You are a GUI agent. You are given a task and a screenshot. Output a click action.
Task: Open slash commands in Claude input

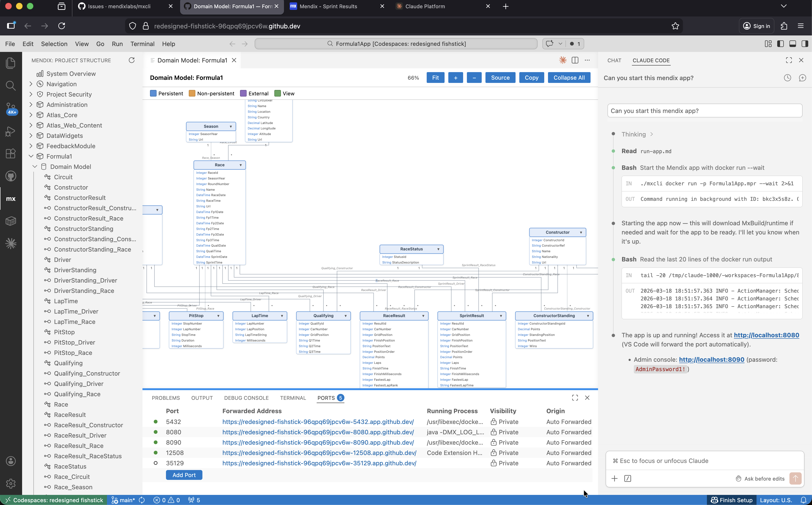pos(627,479)
